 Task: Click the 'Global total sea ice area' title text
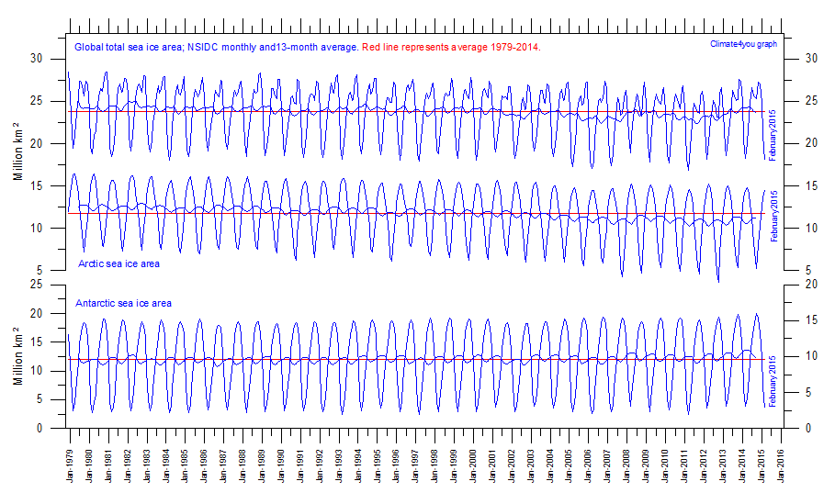pos(129,48)
